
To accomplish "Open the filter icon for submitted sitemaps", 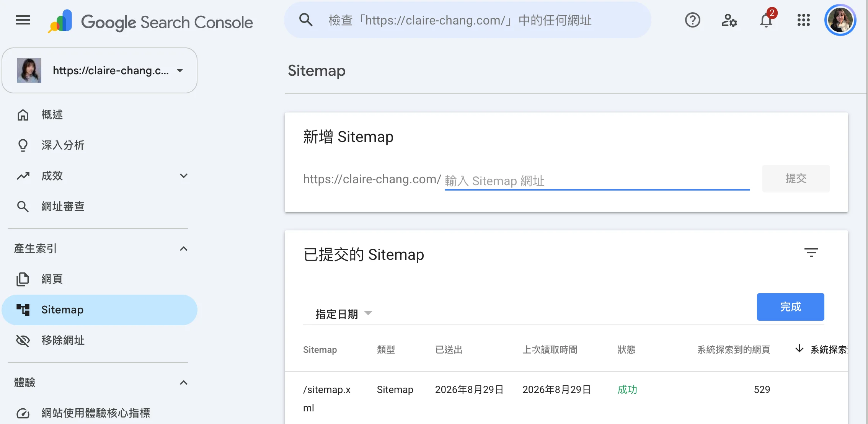I will coord(811,253).
